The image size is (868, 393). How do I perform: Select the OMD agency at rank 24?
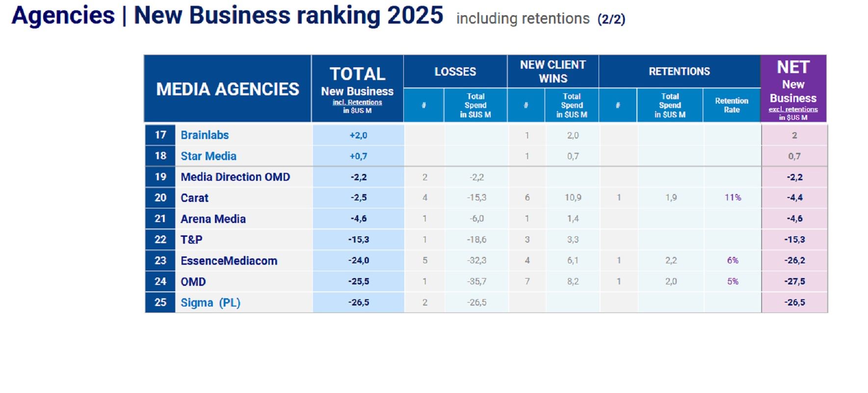193,282
